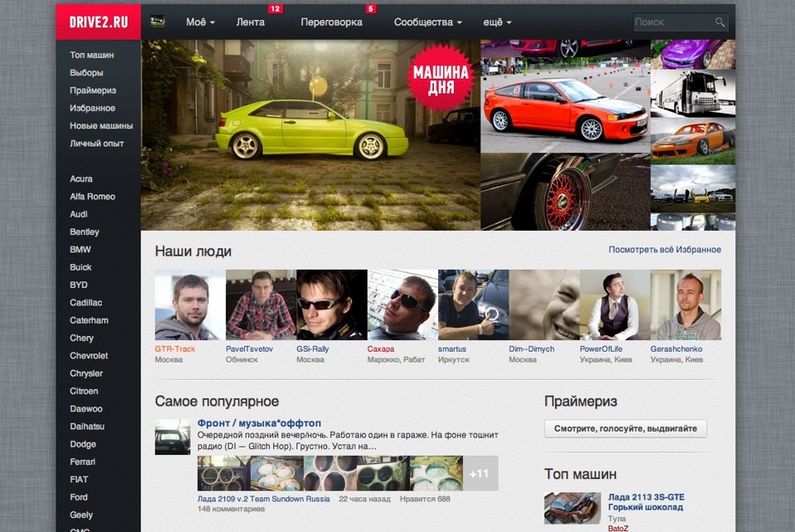Select Audi brand in sidebar
Viewport: 795px width, 532px height.
click(79, 214)
